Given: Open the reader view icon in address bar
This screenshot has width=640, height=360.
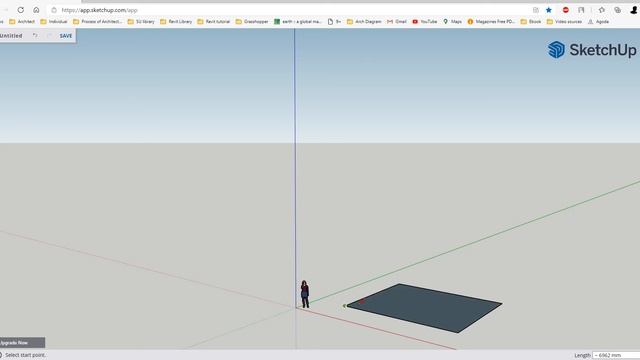Looking at the screenshot, I should click(x=536, y=10).
